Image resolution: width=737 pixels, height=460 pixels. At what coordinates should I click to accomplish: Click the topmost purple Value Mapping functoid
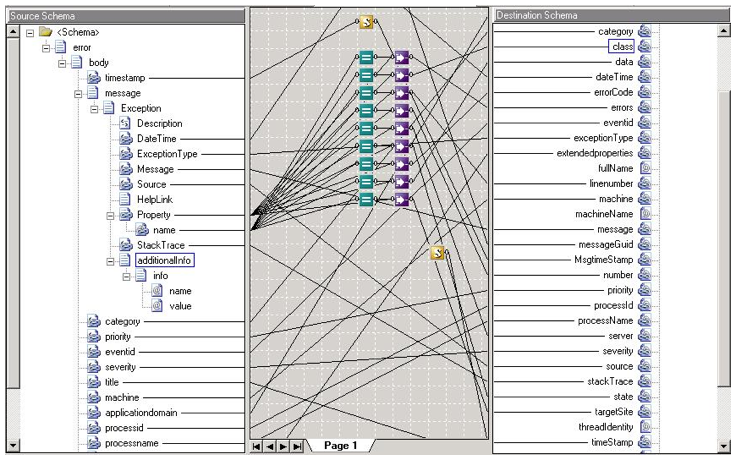[402, 57]
